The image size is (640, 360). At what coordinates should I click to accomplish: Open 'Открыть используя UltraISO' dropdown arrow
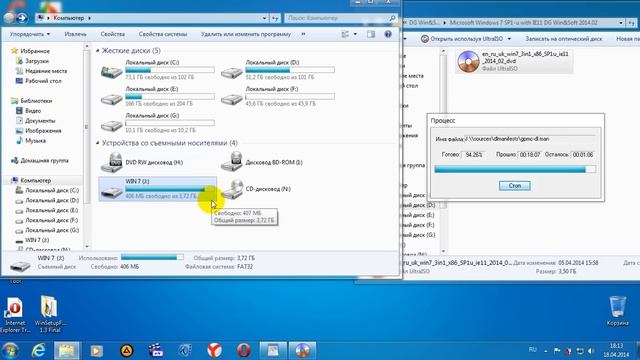click(509, 39)
